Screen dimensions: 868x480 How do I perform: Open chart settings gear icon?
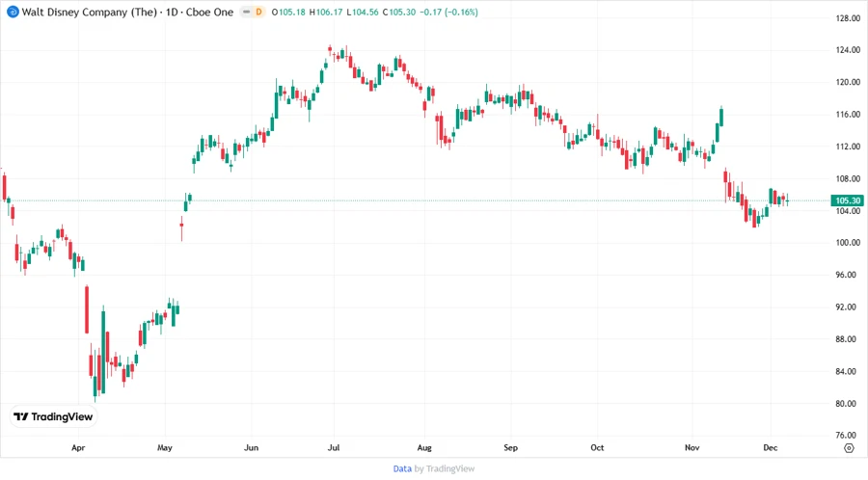click(x=849, y=448)
